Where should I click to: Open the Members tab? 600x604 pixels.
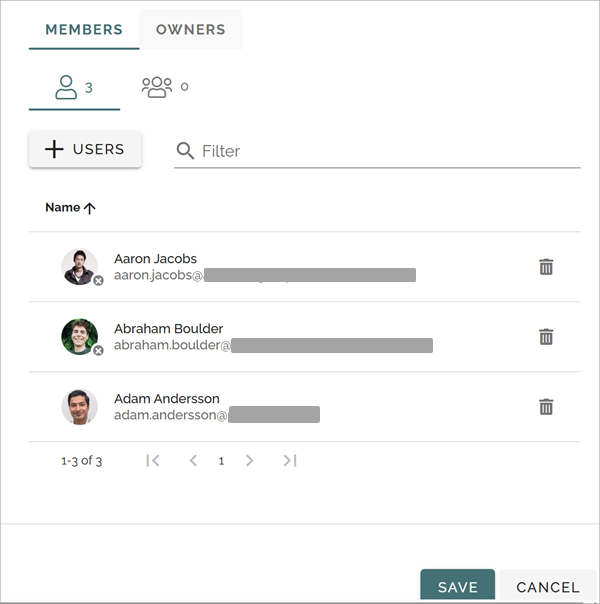pos(84,30)
